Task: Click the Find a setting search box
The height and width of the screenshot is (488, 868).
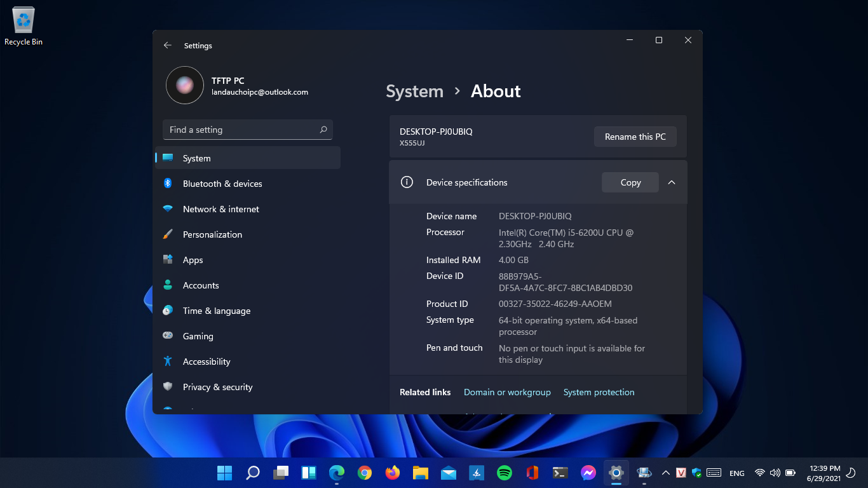Action: [248, 130]
